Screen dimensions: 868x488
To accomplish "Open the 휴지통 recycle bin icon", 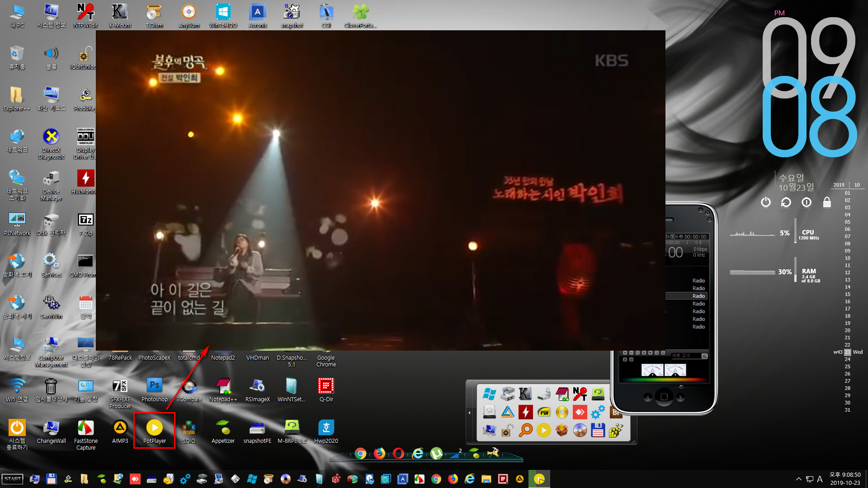I will 17,57.
